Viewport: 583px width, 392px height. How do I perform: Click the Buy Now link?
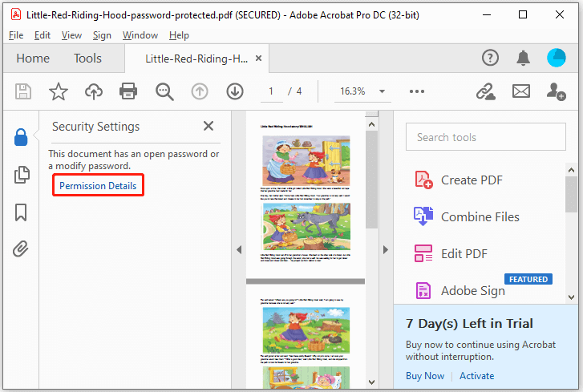tap(425, 376)
